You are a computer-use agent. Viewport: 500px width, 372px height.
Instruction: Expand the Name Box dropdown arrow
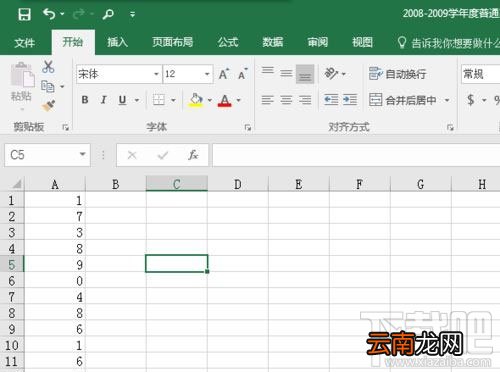coord(82,154)
